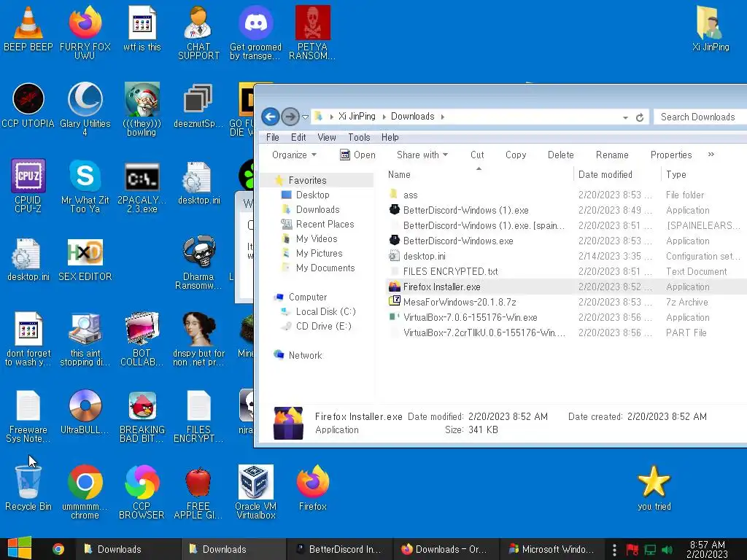Screen dimensions: 747x560
Task: Switch to the BetterDiscord In... taskbar window
Action: (x=339, y=549)
